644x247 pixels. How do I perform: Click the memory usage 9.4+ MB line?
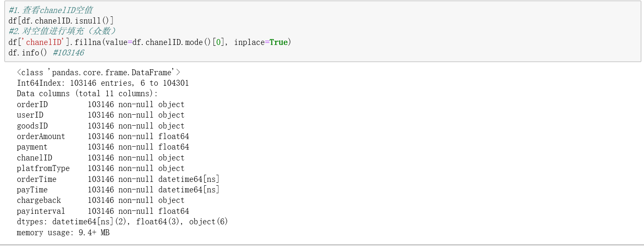click(63, 233)
